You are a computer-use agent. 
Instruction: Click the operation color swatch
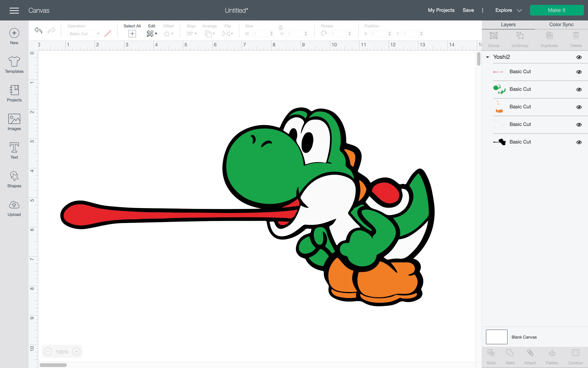[108, 34]
